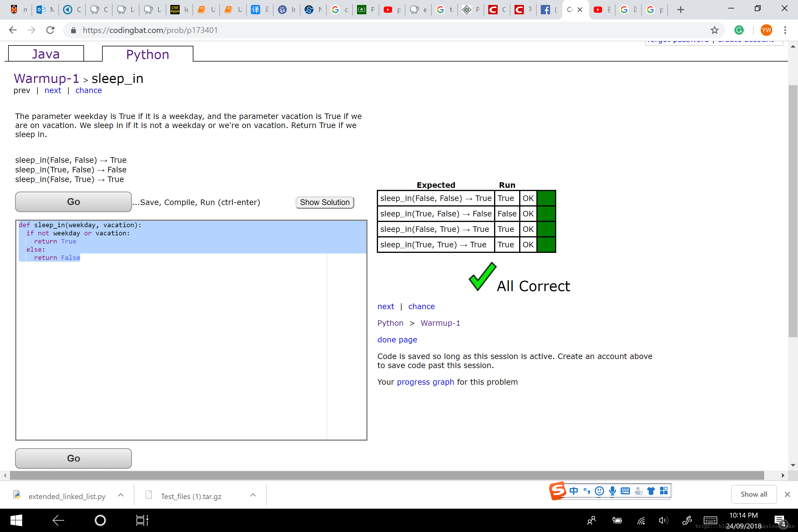Click the top Go button
The height and width of the screenshot is (532, 798).
73,202
